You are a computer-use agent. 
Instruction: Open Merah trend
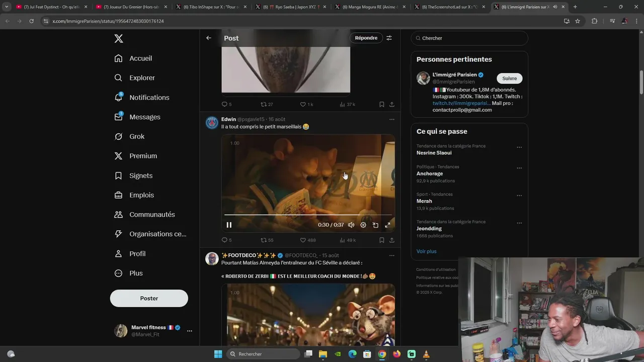coord(424,201)
